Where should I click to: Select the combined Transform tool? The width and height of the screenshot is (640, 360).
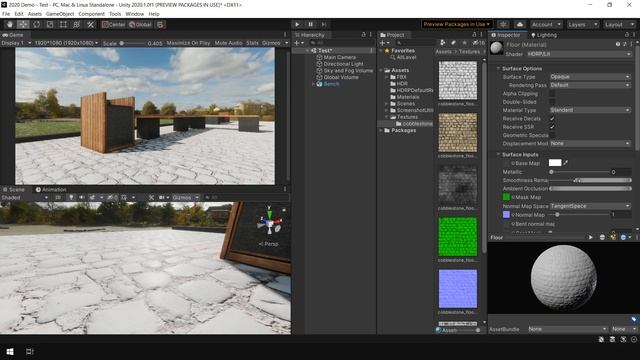(76, 24)
